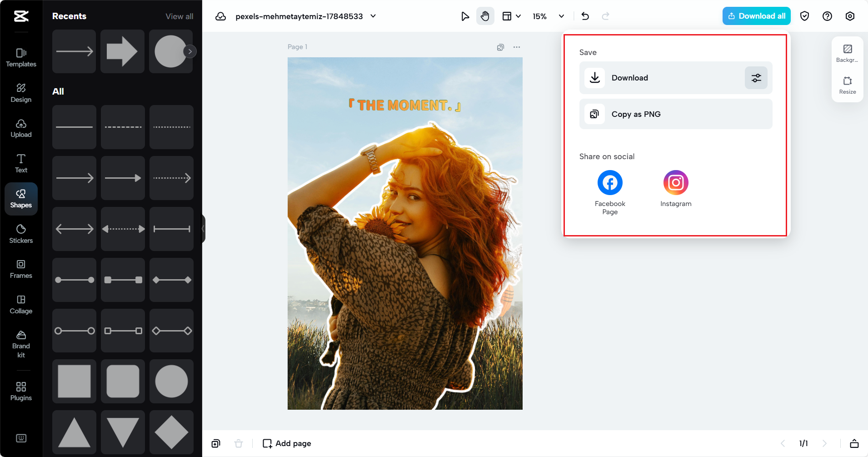
Task: Share to Instagram
Action: pyautogui.click(x=676, y=189)
